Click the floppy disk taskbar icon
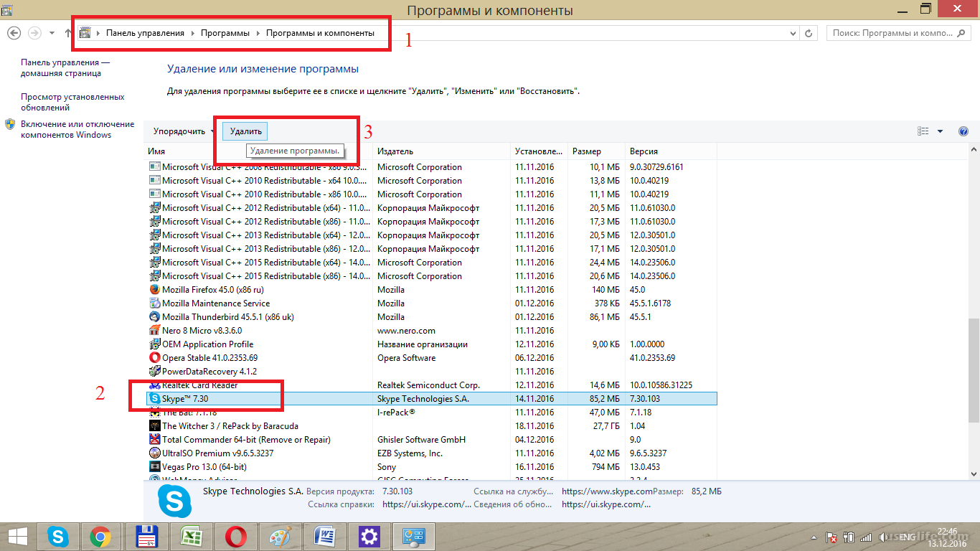This screenshot has width=980, height=551. (x=147, y=537)
